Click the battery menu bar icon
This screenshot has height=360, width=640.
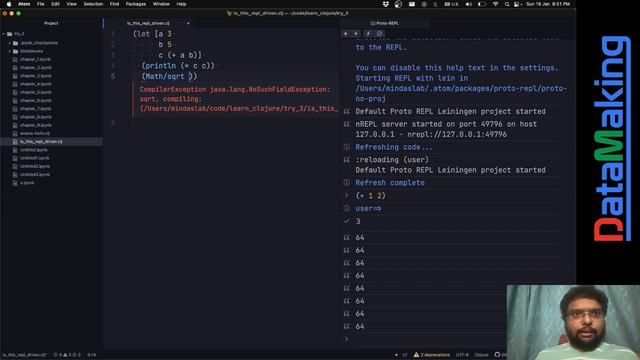pos(482,4)
